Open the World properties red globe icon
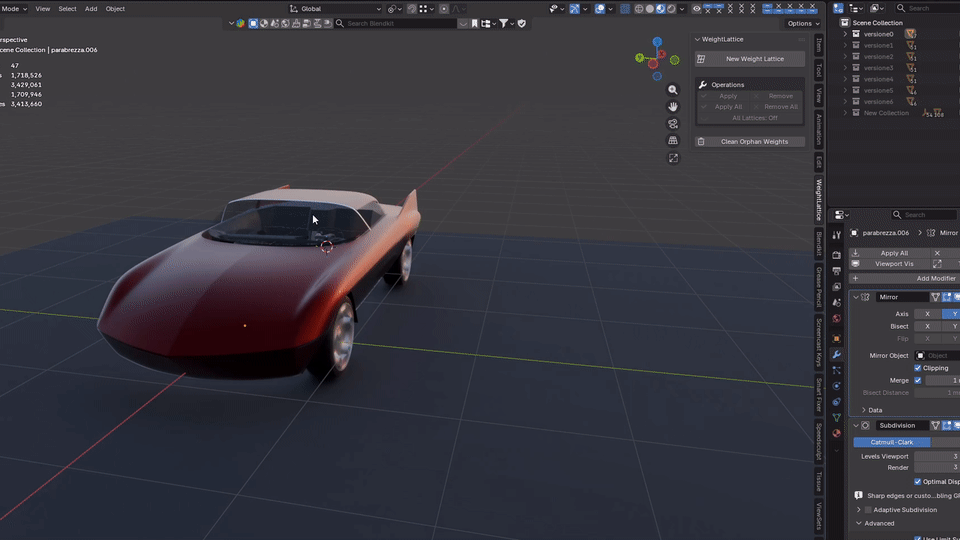The width and height of the screenshot is (960, 540). 836,318
